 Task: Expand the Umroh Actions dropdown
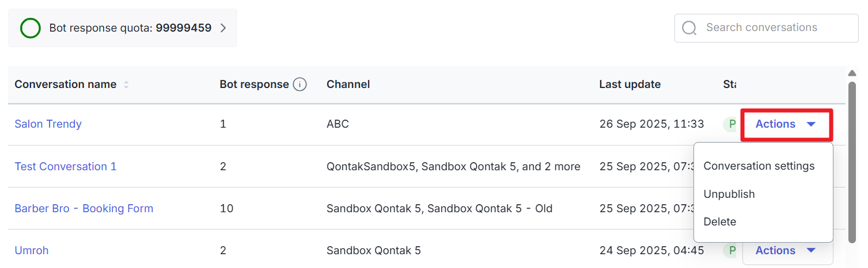pos(787,251)
